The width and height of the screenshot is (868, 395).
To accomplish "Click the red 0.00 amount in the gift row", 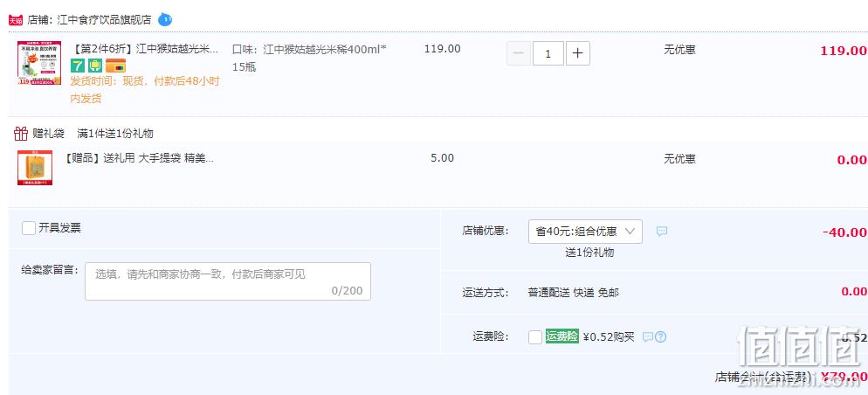I will 852,160.
